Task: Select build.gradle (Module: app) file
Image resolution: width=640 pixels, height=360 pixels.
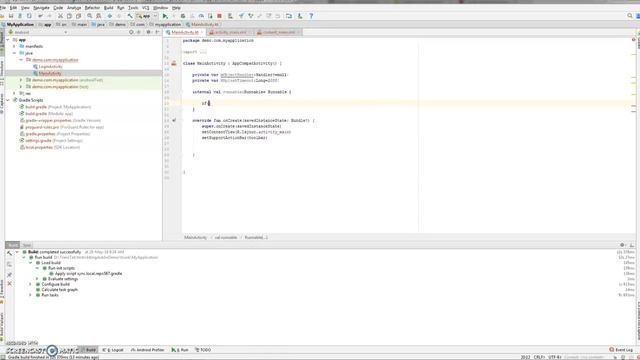Action: click(x=49, y=113)
